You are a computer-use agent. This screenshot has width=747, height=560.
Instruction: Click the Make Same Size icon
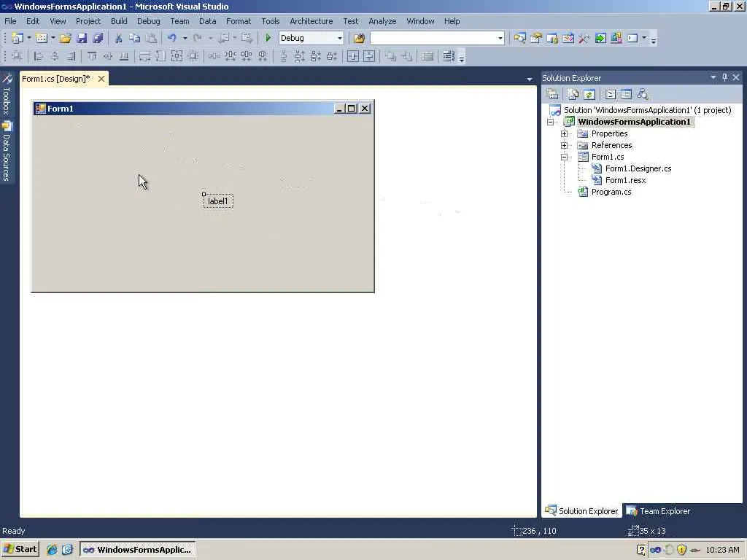click(177, 57)
